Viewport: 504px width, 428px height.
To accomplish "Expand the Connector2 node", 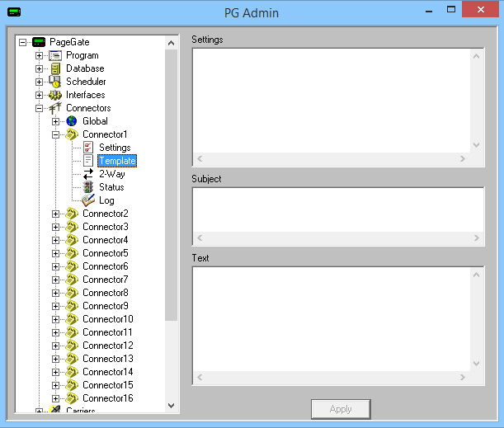I will click(x=55, y=214).
